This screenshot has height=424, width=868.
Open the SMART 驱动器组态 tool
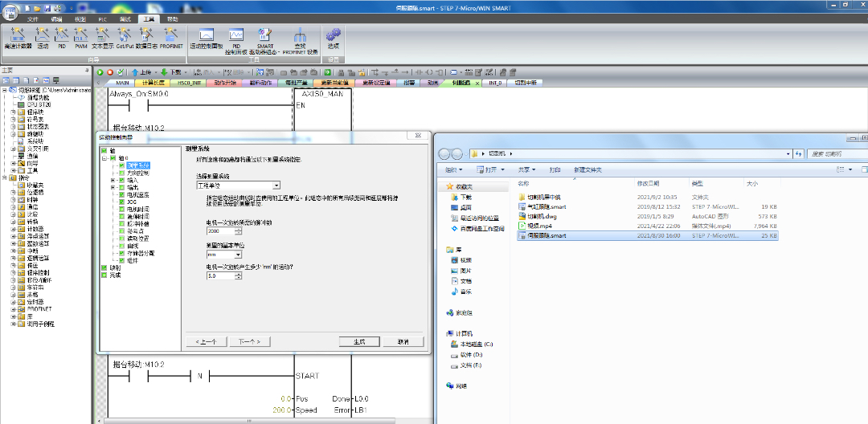(x=265, y=40)
